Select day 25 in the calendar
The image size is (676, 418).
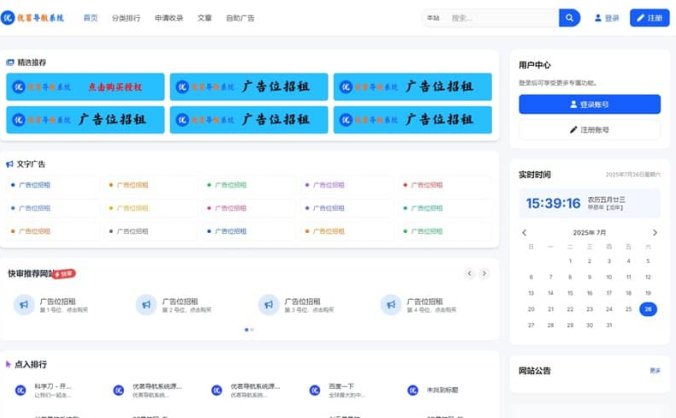pyautogui.click(x=629, y=309)
